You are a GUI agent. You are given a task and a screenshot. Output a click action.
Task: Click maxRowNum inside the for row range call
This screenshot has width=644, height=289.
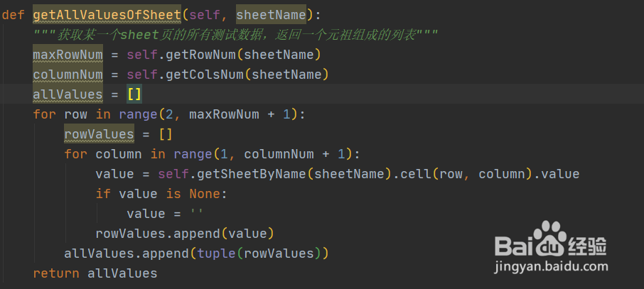coord(224,114)
